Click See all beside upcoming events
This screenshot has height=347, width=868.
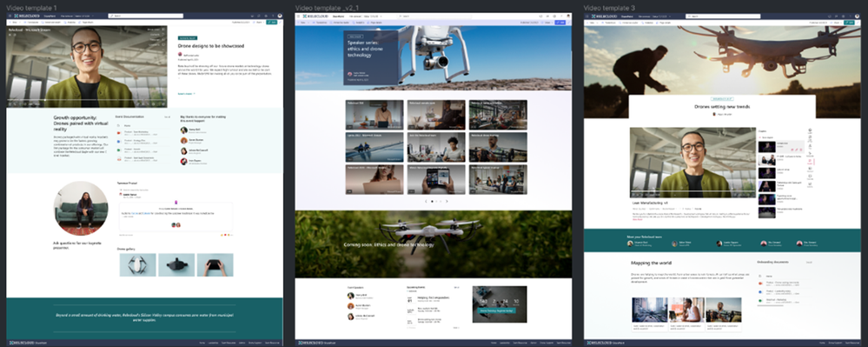(x=456, y=287)
